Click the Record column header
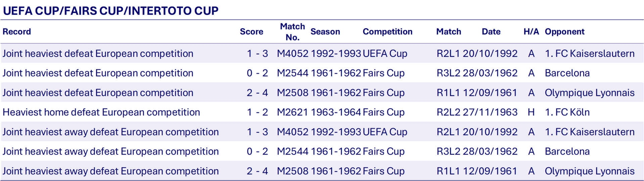644x181 pixels. coord(17,32)
